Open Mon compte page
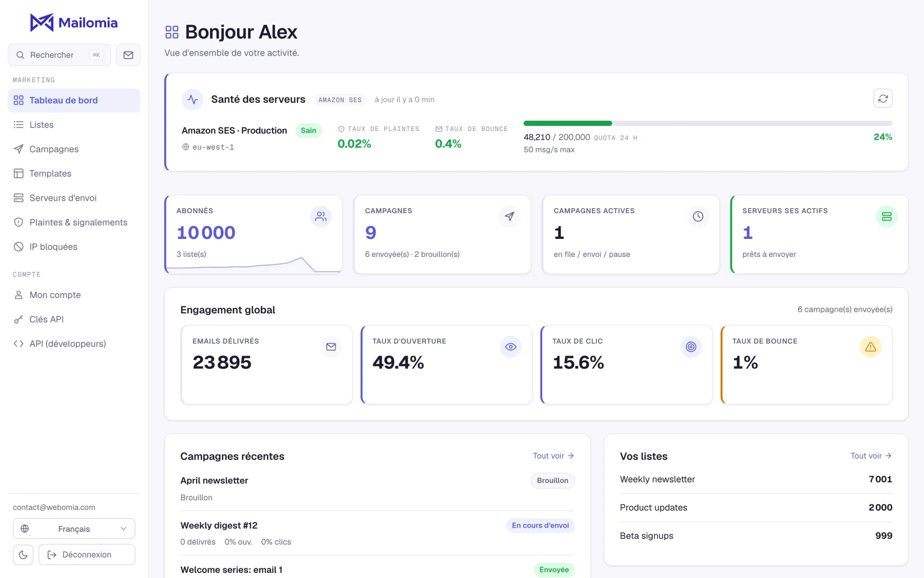This screenshot has height=578, width=924. click(x=74, y=295)
